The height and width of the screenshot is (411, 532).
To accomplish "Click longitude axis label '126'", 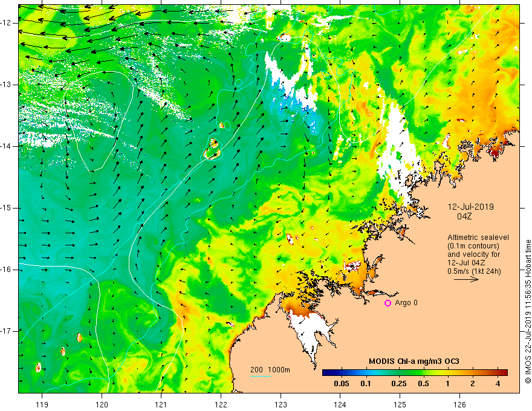I will point(459,405).
